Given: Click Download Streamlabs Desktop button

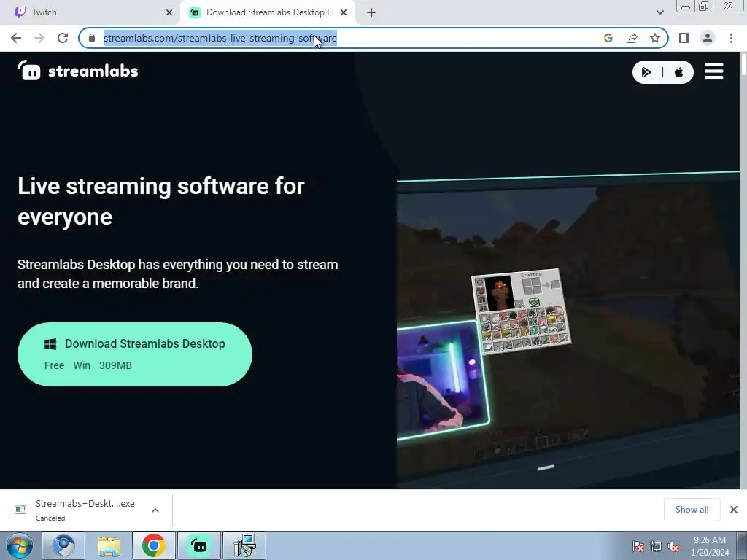Looking at the screenshot, I should pos(135,354).
